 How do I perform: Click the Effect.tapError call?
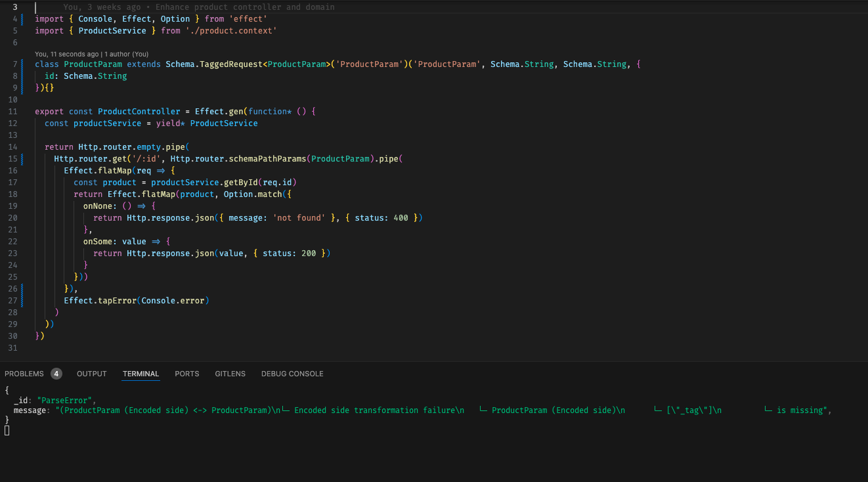(100, 301)
